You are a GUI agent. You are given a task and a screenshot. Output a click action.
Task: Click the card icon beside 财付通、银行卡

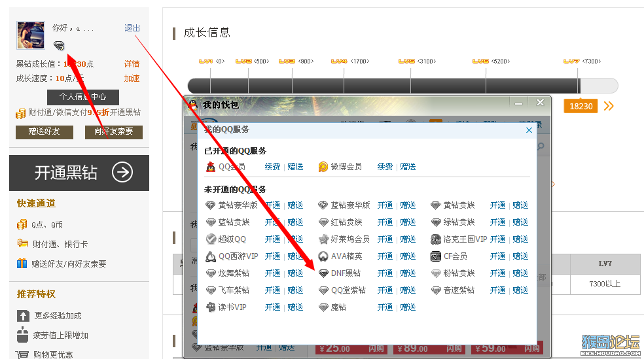coord(23,243)
